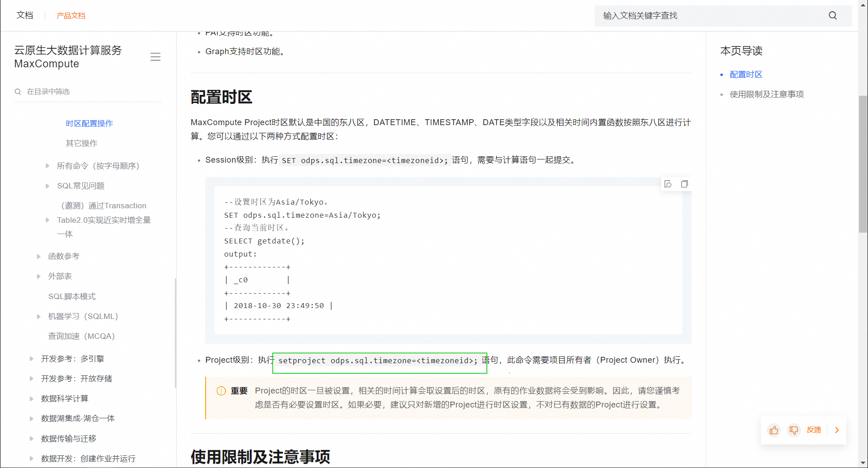Viewport: 868px width, 468px height.
Task: Expand the Table2.0 Transaction tree node
Action: click(47, 220)
